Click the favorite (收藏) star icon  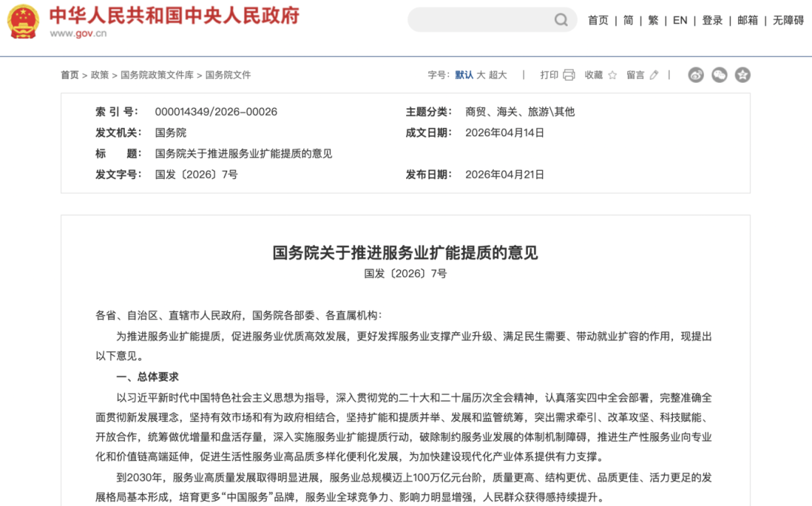click(612, 75)
